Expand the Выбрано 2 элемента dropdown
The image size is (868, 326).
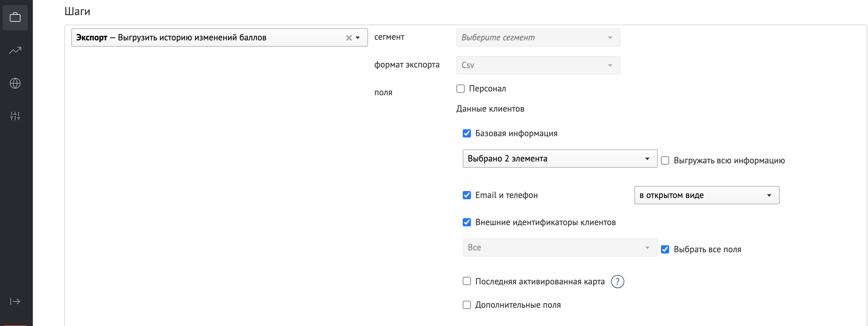pos(560,159)
